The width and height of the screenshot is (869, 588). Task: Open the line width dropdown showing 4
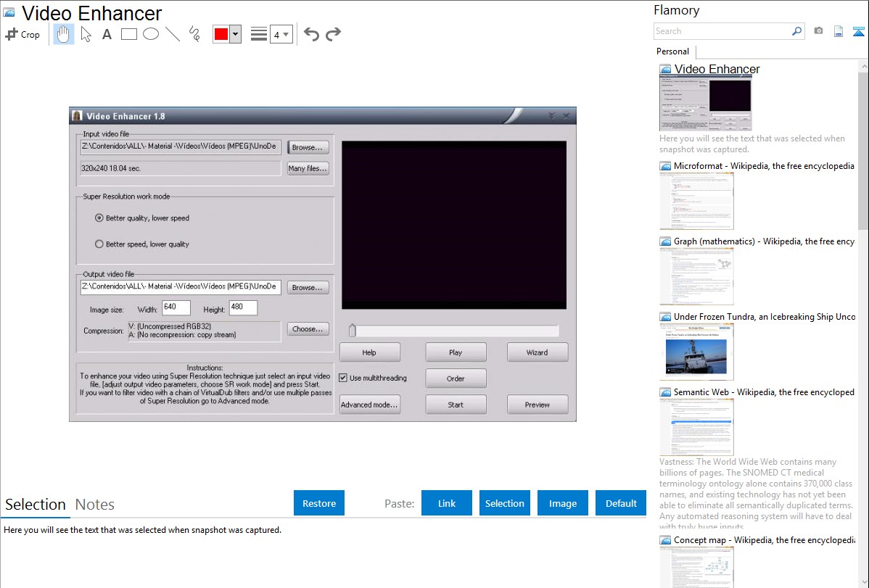click(x=281, y=34)
